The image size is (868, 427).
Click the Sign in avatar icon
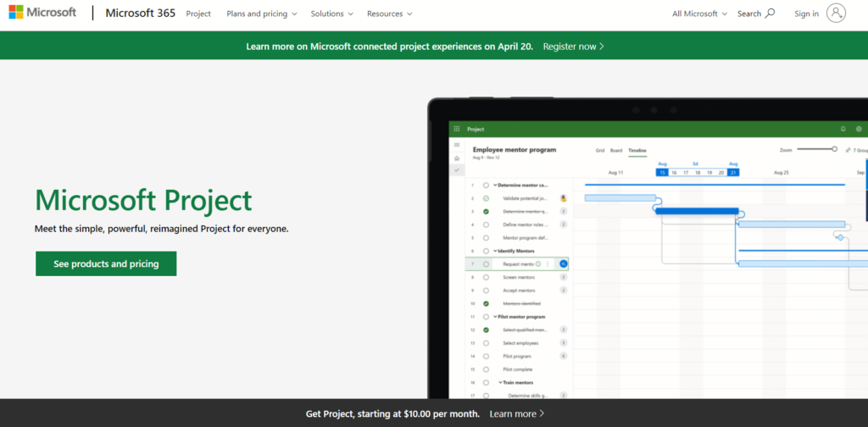pyautogui.click(x=836, y=13)
